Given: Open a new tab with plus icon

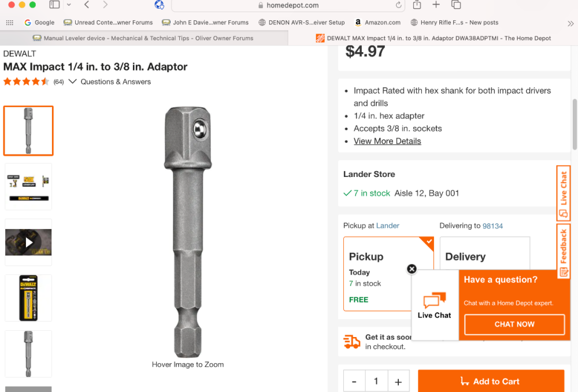Looking at the screenshot, I should point(436,5).
